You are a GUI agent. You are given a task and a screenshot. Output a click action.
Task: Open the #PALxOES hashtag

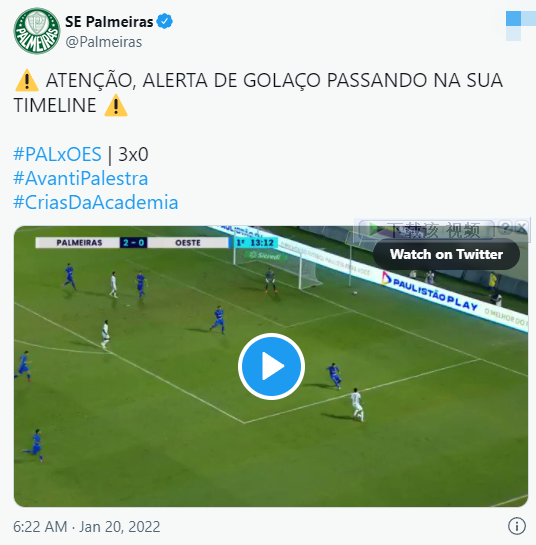point(57,154)
